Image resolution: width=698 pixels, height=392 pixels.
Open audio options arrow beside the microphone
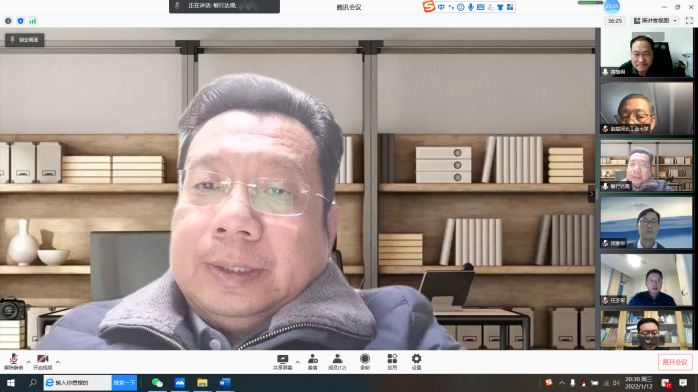28,362
